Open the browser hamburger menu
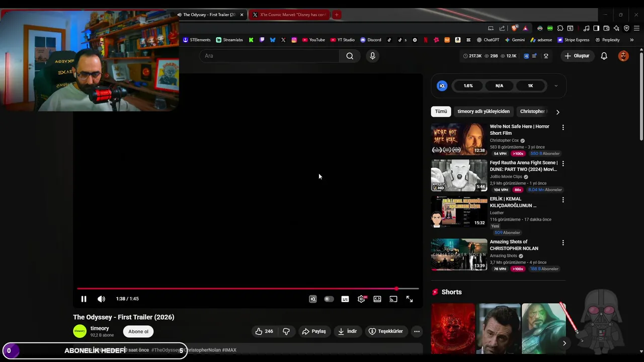The height and width of the screenshot is (362, 644). click(636, 28)
